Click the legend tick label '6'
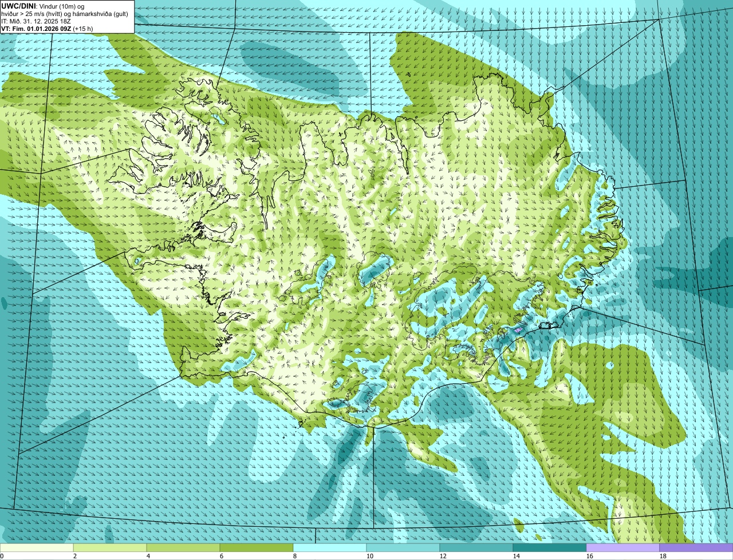The width and height of the screenshot is (733, 560). coord(222,556)
